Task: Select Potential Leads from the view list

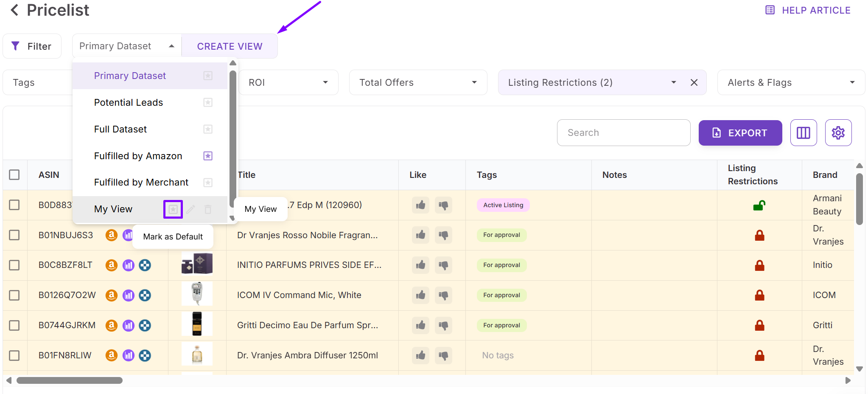Action: pos(129,102)
